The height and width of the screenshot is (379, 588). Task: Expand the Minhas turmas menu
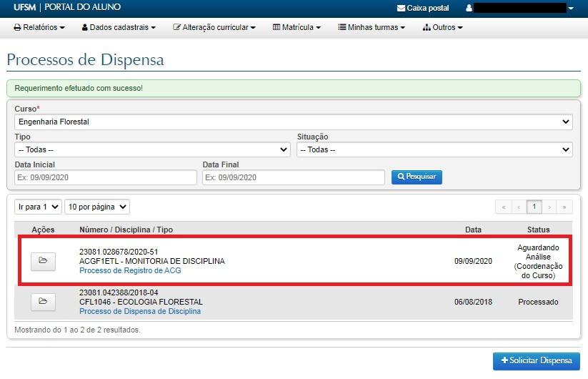372,27
